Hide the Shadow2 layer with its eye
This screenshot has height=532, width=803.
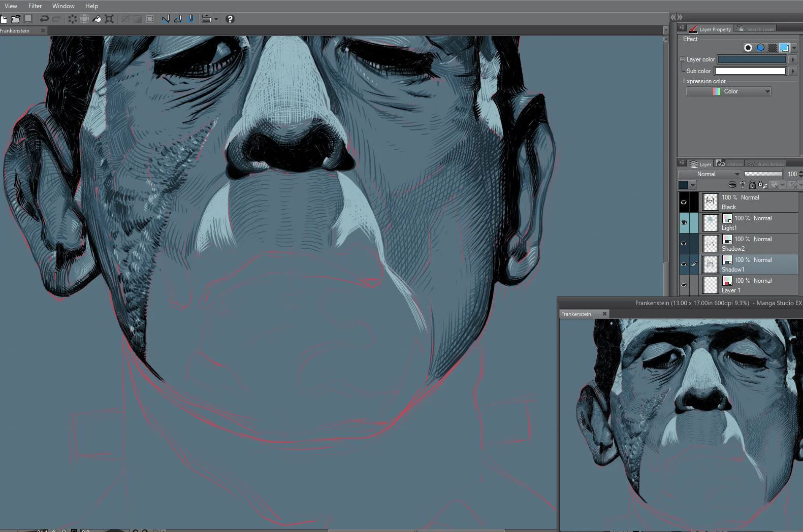pyautogui.click(x=684, y=244)
